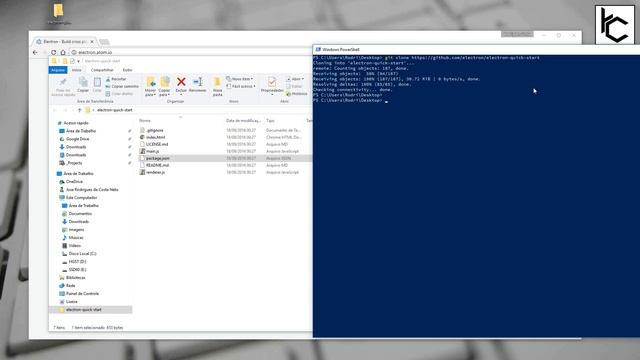
Task: Sort by Data de modificação column header
Action: 243,120
